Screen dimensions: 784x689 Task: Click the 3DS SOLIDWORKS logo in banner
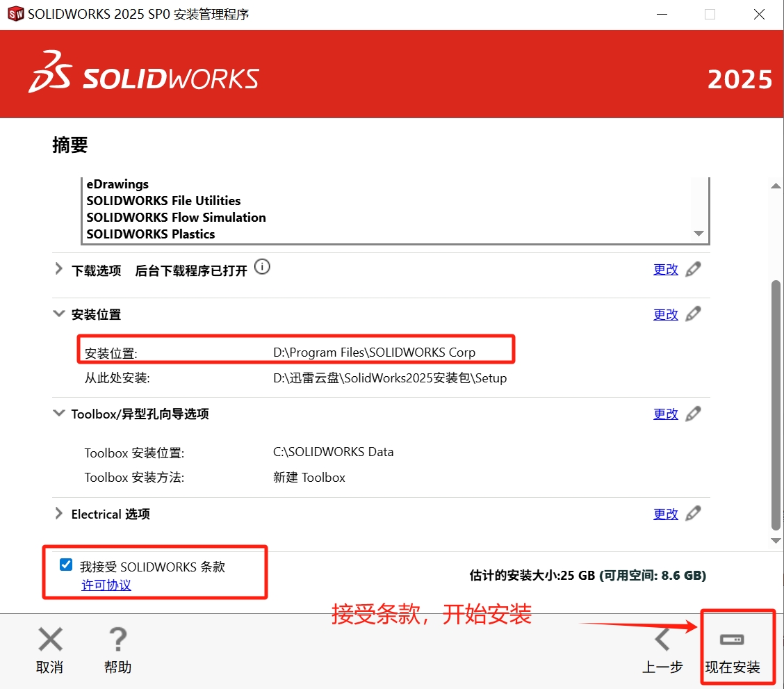pyautogui.click(x=143, y=72)
